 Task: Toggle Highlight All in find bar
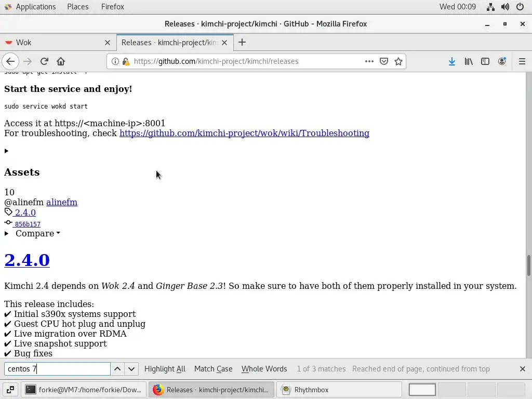point(165,369)
